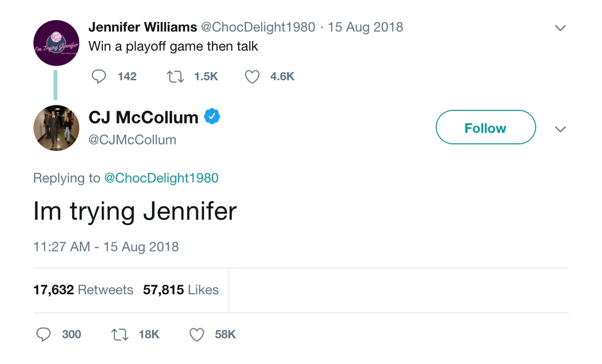Click the reply icon on CJ McCollum's tweet

pos(44,334)
